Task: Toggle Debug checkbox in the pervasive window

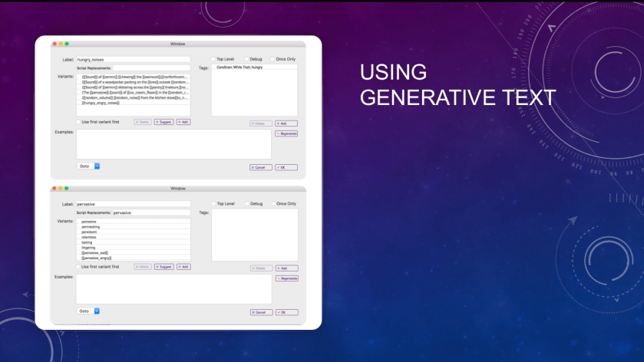Action: pyautogui.click(x=246, y=204)
